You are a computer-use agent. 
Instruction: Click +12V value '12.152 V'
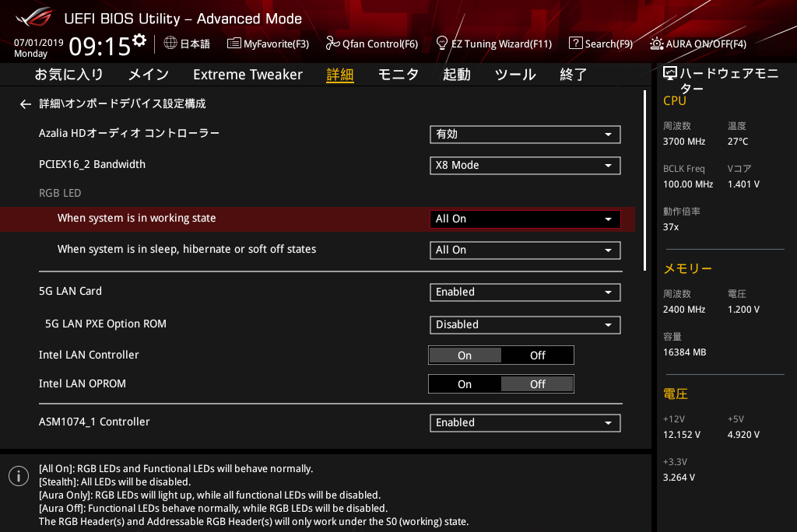click(x=682, y=435)
